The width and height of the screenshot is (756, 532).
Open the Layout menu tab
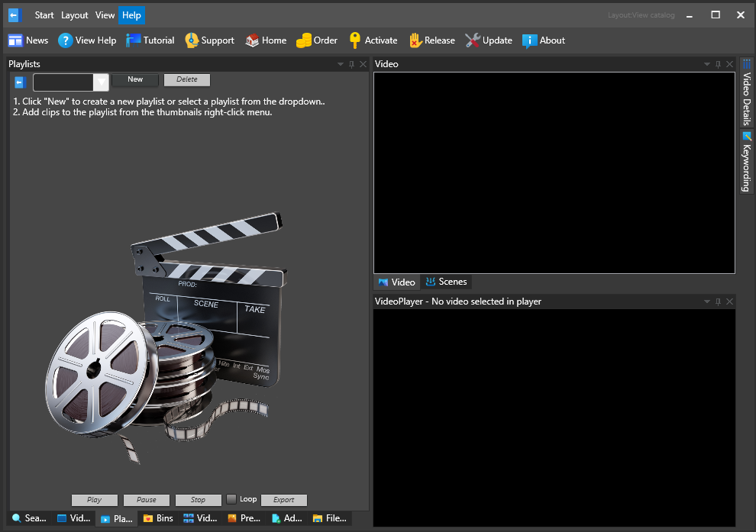click(74, 15)
